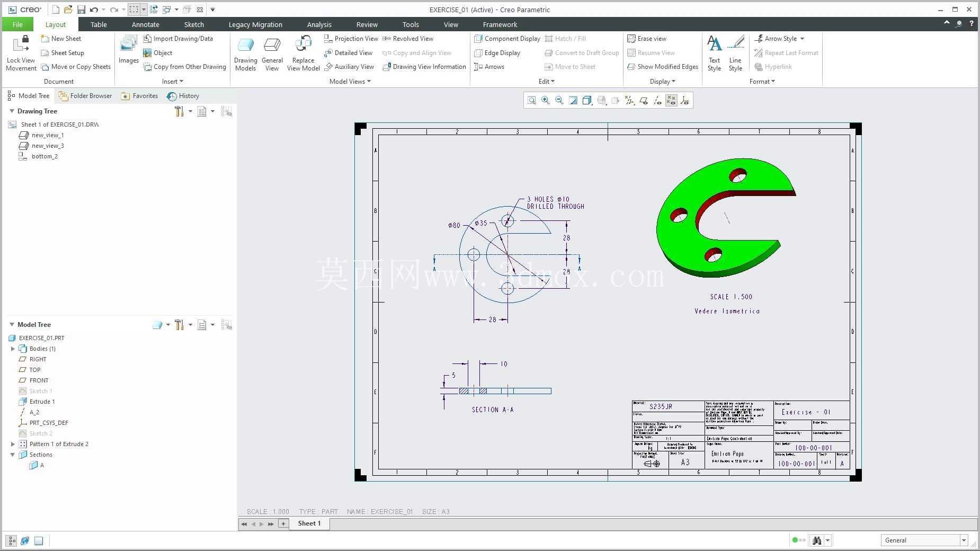Open the File menu
This screenshot has width=980, height=551.
tap(17, 24)
